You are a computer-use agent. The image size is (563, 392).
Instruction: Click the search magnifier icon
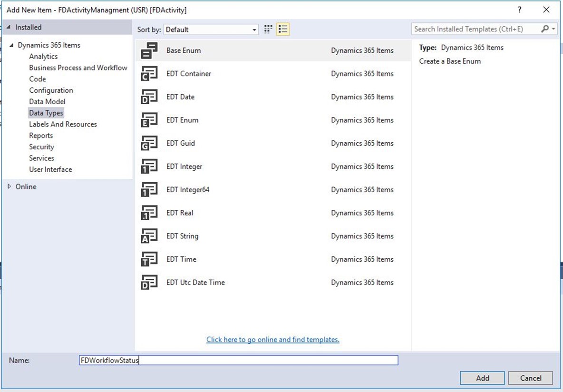click(544, 29)
